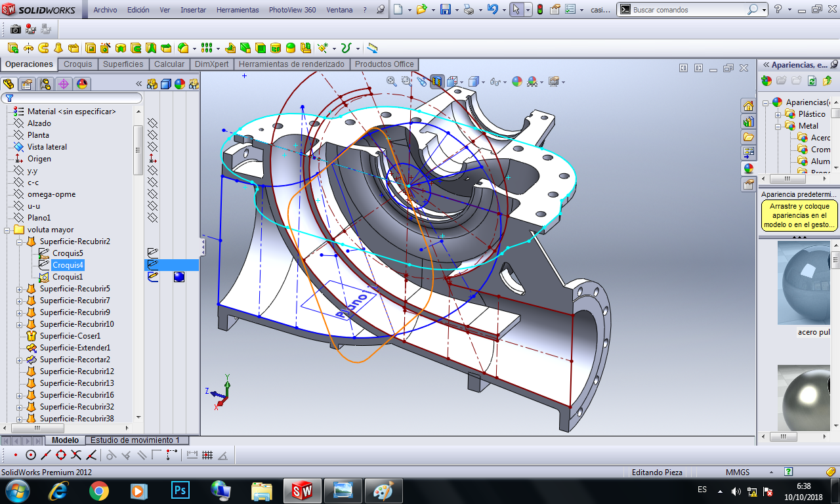Click the Reference Geometry icon
Viewport: 840px width, 504px height.
coord(323,48)
